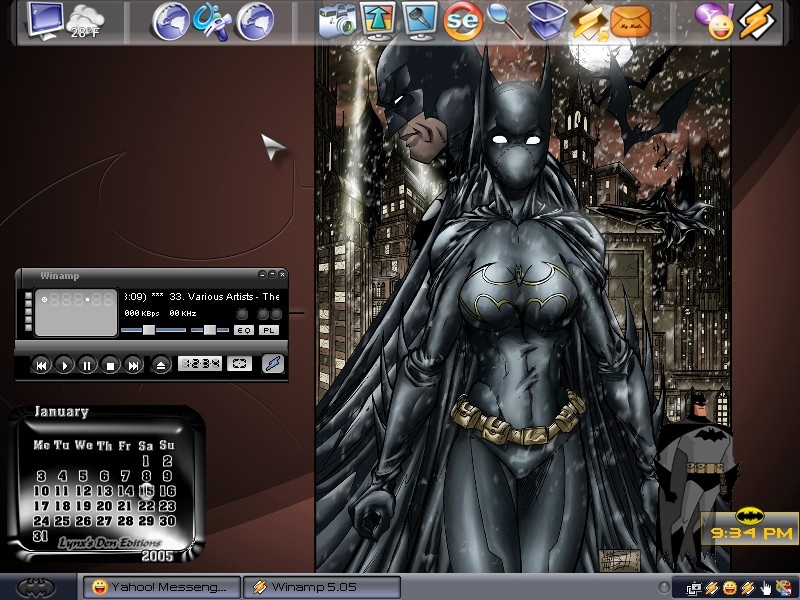Open the orange 'se' dock icon

click(463, 21)
